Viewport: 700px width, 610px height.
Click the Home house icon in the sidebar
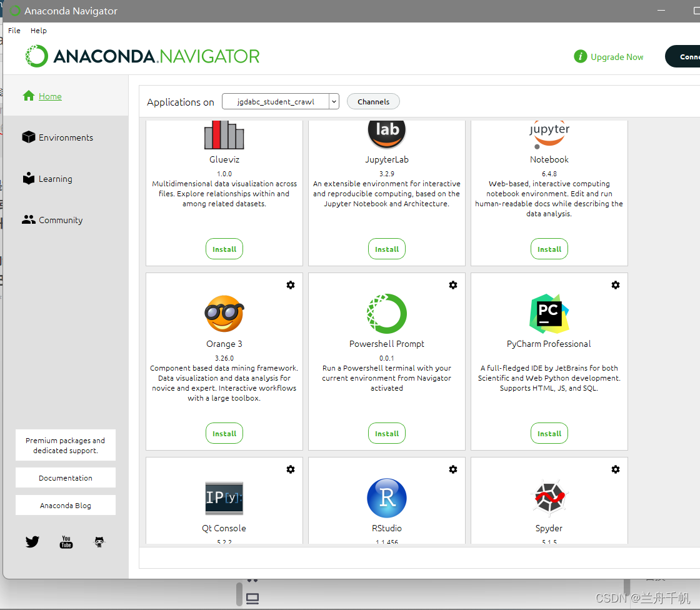29,96
